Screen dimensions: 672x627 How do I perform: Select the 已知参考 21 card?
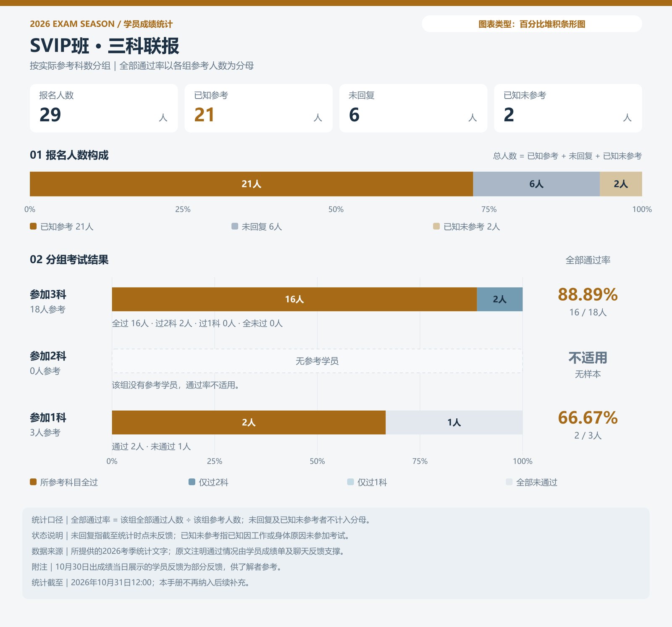coord(258,108)
